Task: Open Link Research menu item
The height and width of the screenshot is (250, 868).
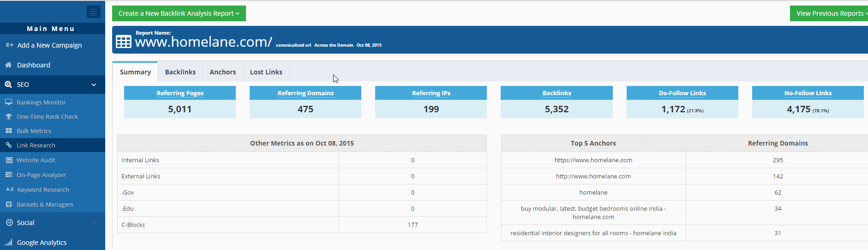Action: (x=36, y=145)
